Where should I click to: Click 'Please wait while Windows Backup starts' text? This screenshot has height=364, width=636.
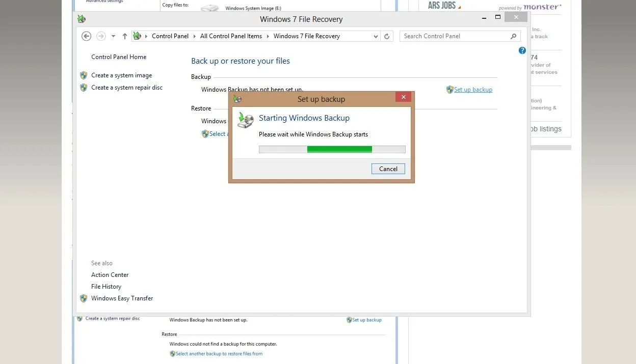[x=313, y=134]
